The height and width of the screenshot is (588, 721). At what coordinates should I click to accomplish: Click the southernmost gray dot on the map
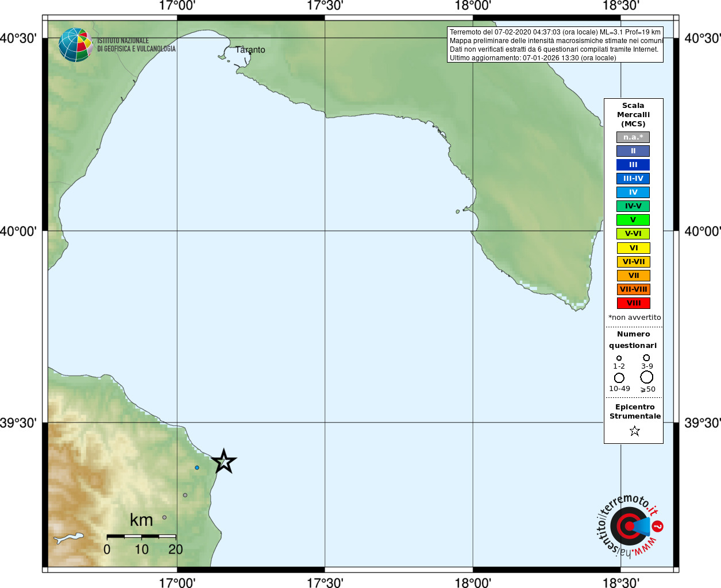click(164, 517)
